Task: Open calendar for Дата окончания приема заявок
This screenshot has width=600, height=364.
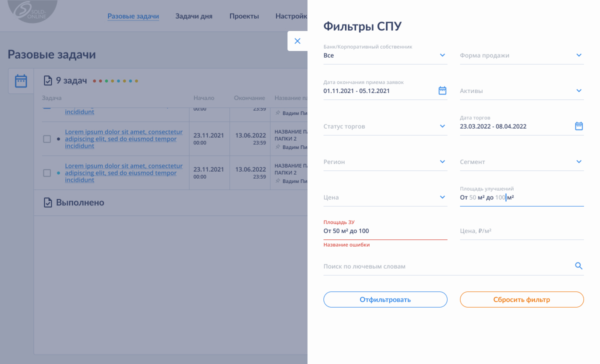Action: (x=442, y=90)
